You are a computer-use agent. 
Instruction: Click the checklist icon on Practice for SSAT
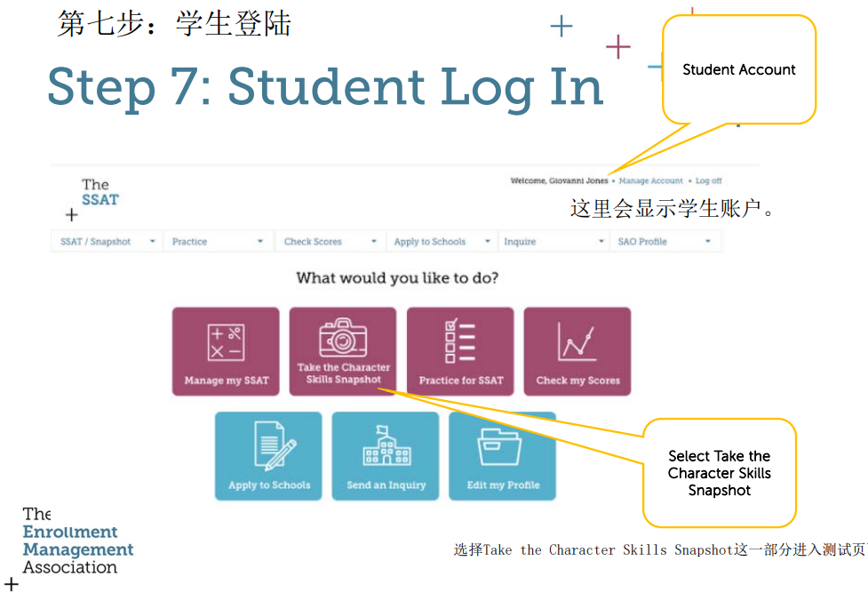pyautogui.click(x=460, y=341)
